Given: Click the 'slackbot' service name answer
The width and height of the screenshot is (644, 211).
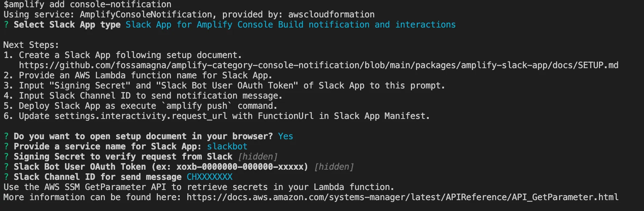Looking at the screenshot, I should pos(227,146).
